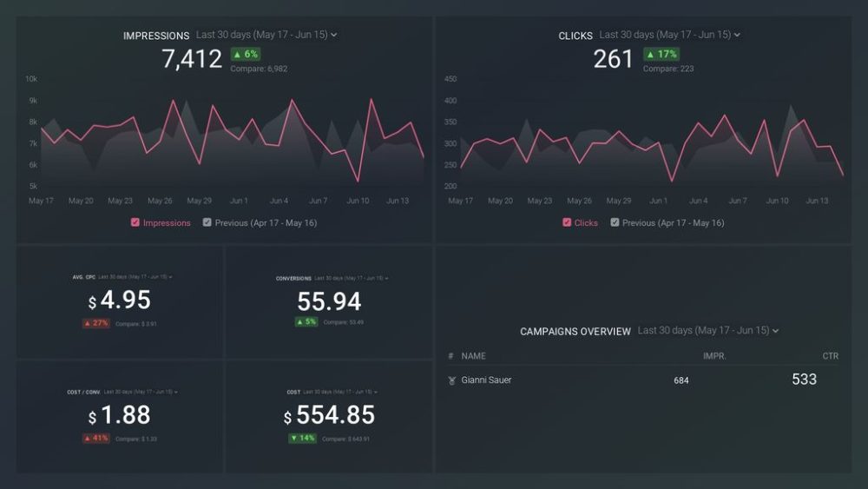Expand the Campaigns Overview date range dropdown
The image size is (868, 489).
click(707, 331)
